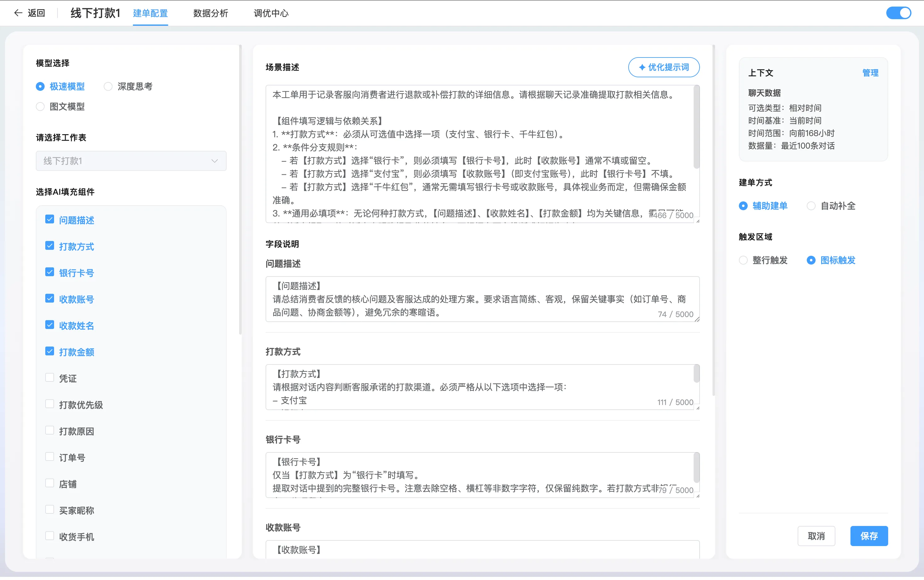
Task: Click the sparkle icon in 优化提示词
Action: point(641,68)
